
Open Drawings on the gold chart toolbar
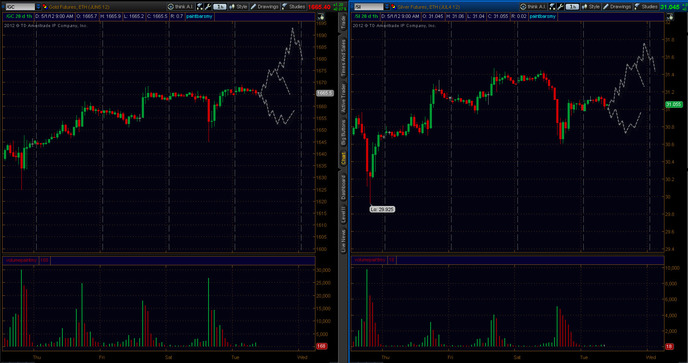pos(265,7)
